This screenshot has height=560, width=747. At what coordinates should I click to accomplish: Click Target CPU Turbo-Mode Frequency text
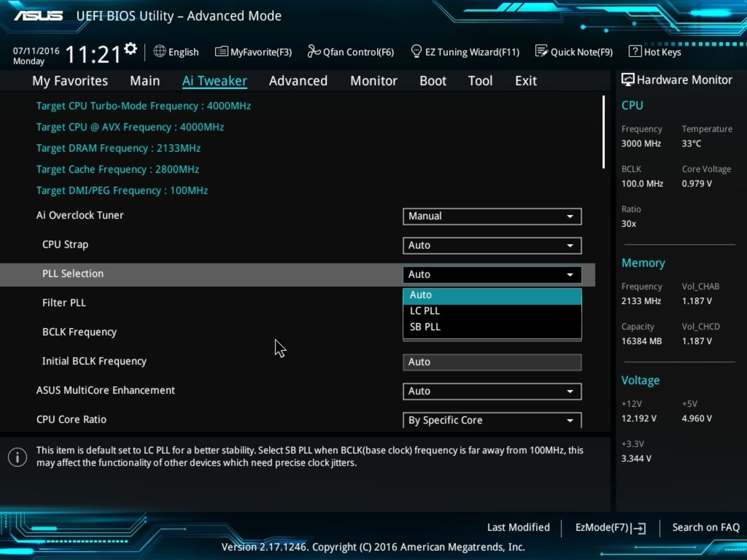click(143, 106)
